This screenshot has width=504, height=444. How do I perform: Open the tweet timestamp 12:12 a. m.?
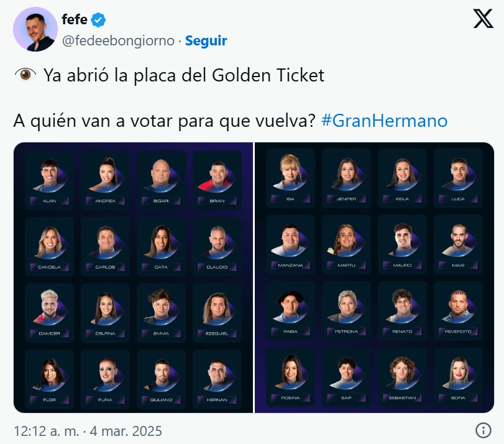[87, 430]
